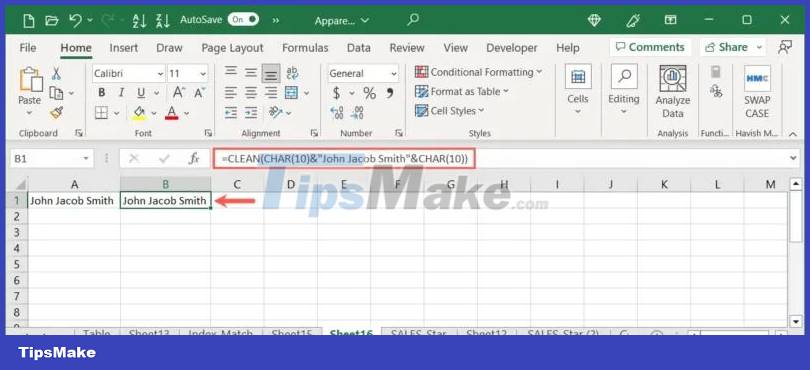810x370 pixels.
Task: Collapse the ribbon chevron
Action: point(792,134)
